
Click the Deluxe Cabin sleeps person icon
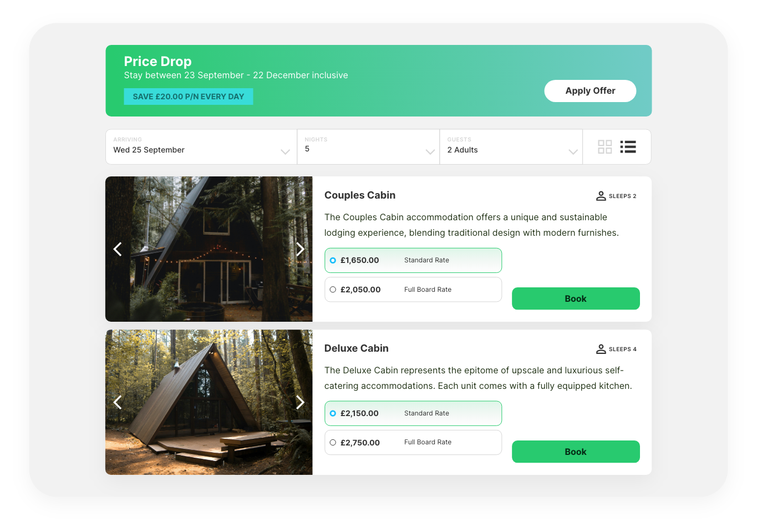coord(601,349)
